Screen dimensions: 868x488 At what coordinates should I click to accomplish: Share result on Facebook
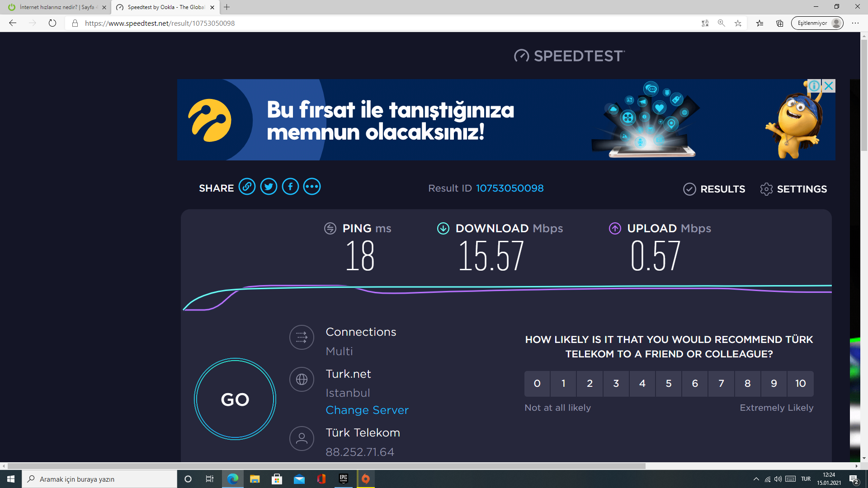click(290, 187)
